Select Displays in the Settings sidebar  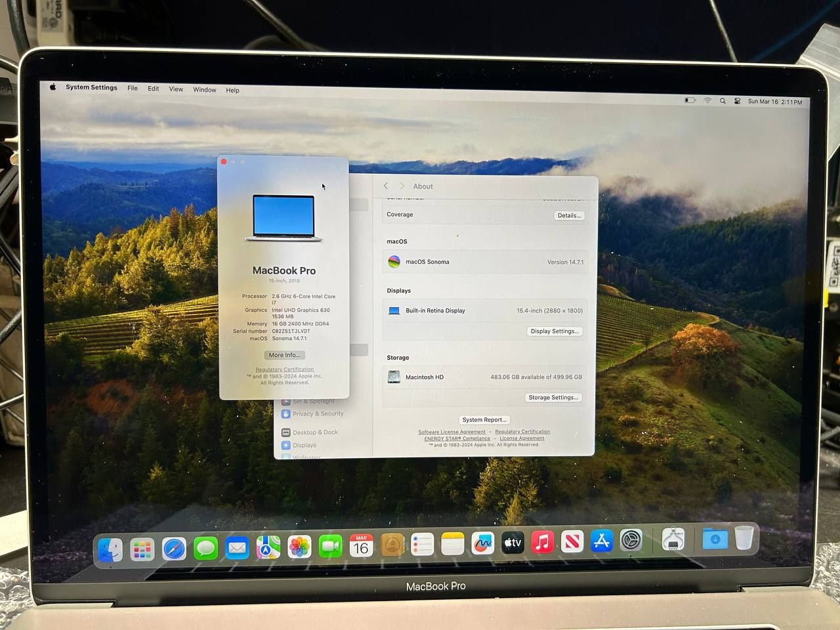point(299,445)
